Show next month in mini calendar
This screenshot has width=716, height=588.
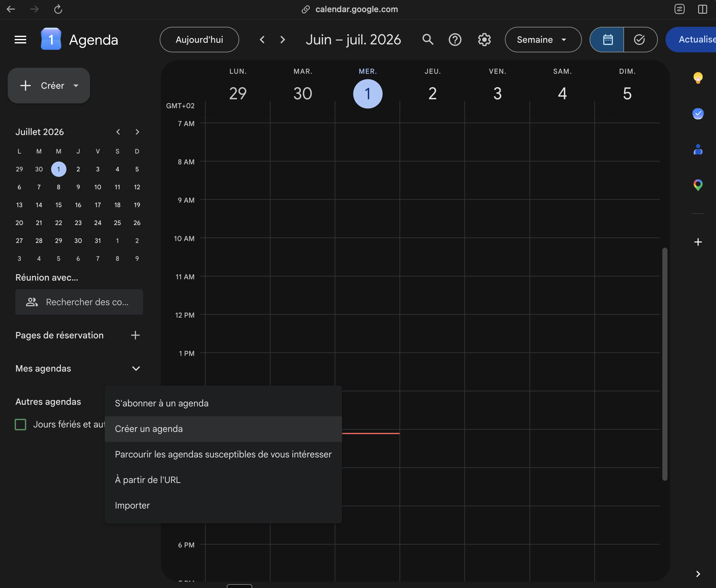[x=137, y=132]
